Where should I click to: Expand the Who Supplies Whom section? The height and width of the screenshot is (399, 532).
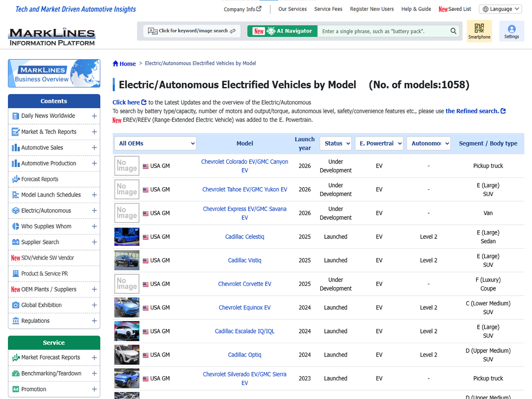(94, 227)
